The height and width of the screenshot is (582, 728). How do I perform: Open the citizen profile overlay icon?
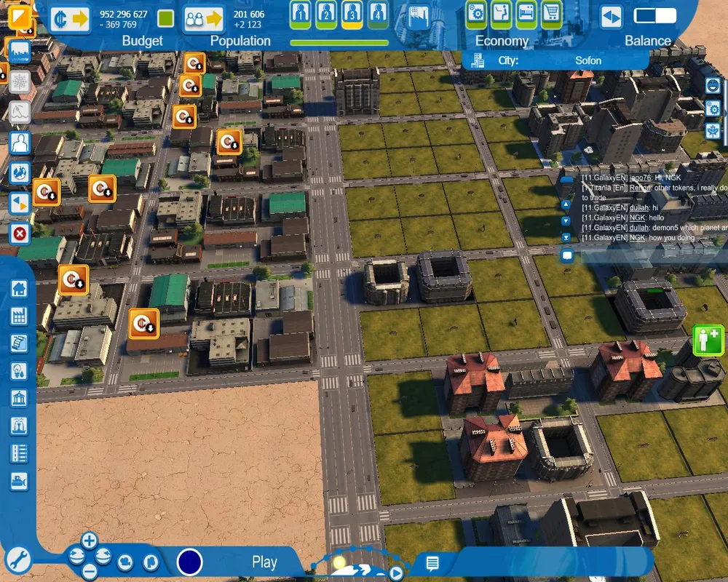(x=20, y=143)
